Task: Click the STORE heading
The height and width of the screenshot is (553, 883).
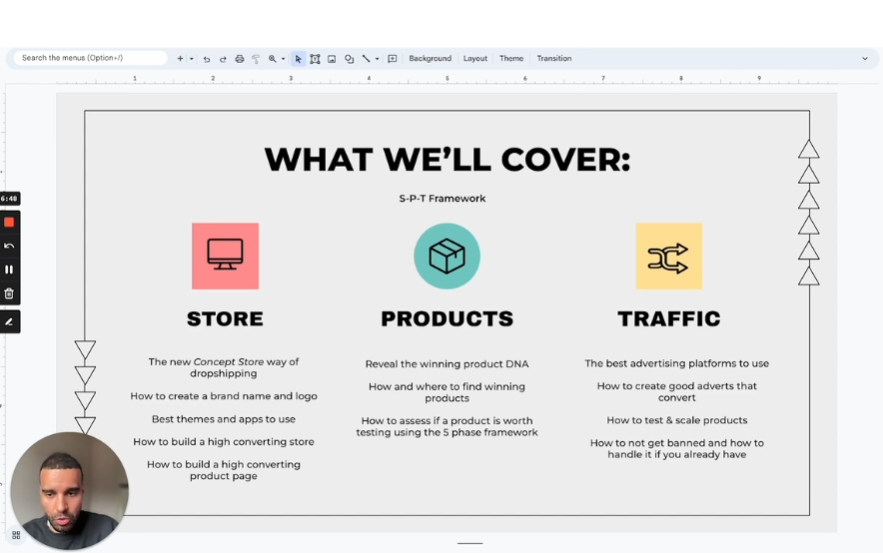Action: point(225,319)
